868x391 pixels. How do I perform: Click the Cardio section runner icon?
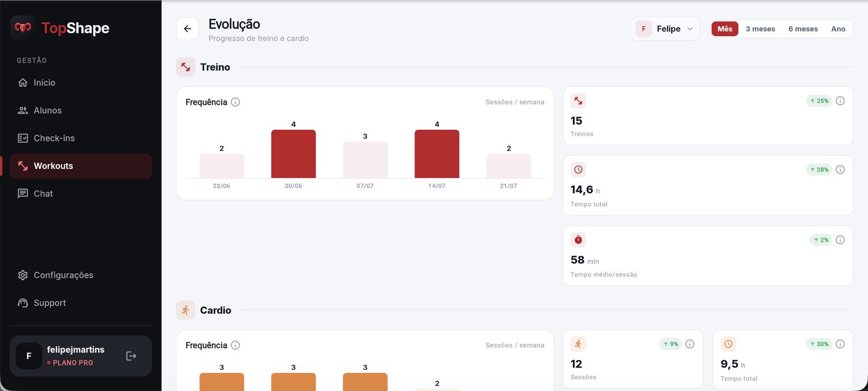(x=186, y=310)
